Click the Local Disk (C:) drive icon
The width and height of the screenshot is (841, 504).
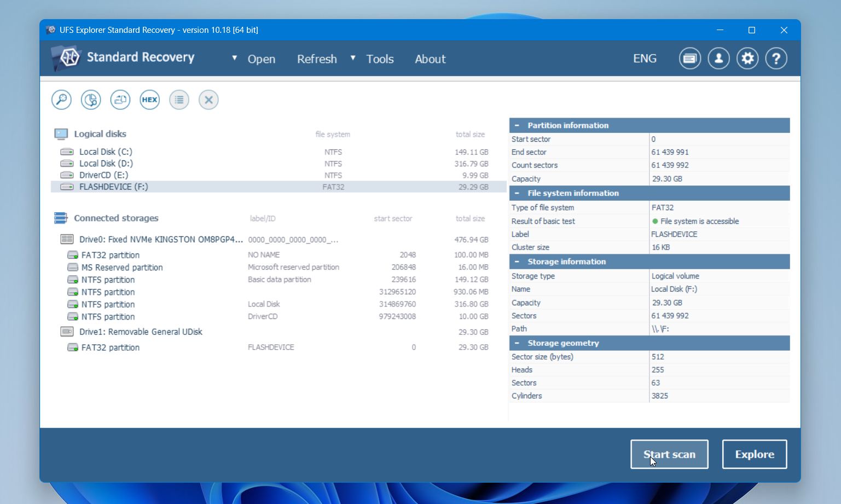pyautogui.click(x=67, y=152)
